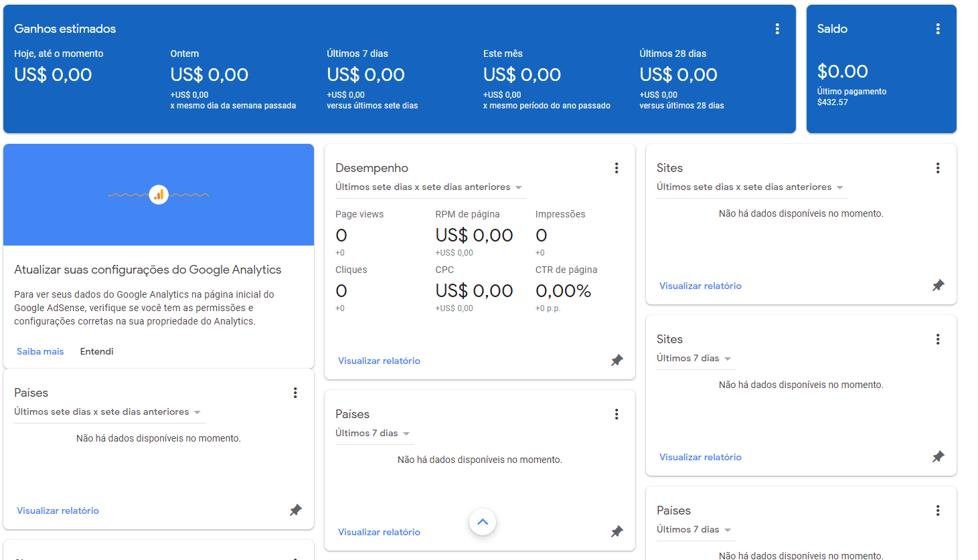The height and width of the screenshot is (560, 978).
Task: Click the CTR de página value 0,00%
Action: coord(563,291)
